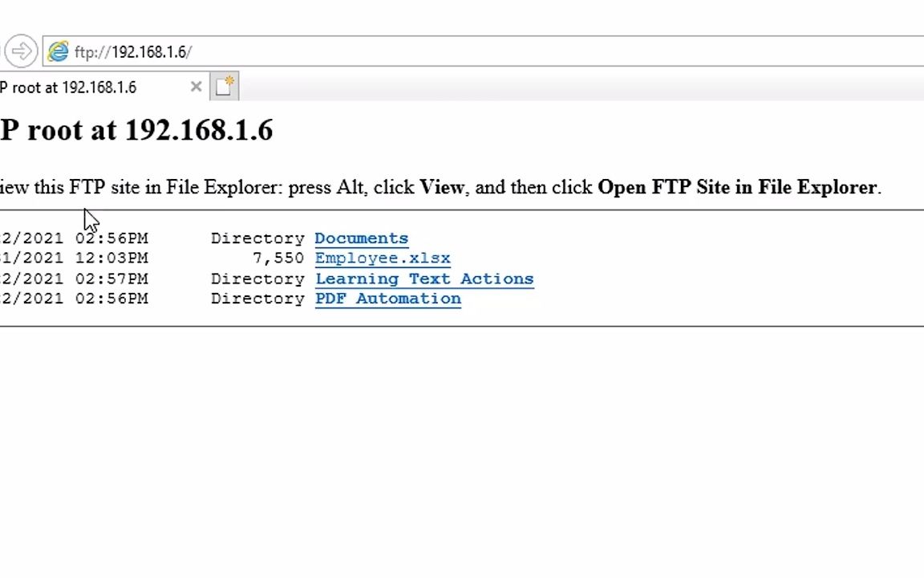Image resolution: width=924 pixels, height=578 pixels.
Task: Open the PDF Automation directory link
Action: tap(387, 299)
